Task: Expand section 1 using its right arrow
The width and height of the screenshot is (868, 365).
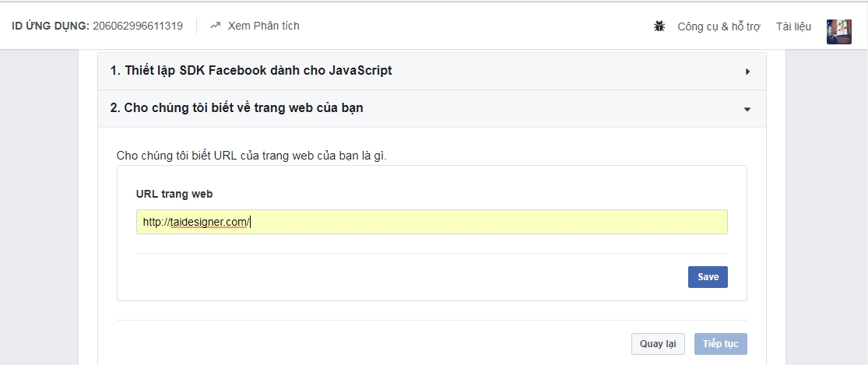Action: pyautogui.click(x=747, y=72)
